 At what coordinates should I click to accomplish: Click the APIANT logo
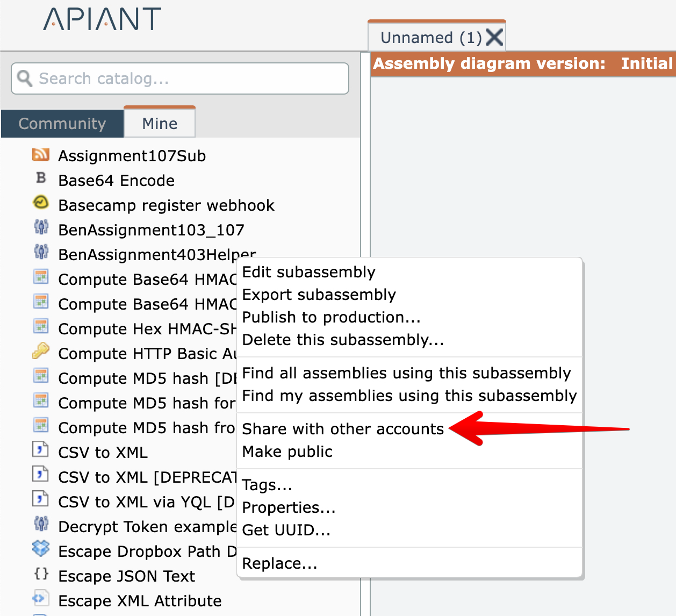(x=102, y=19)
